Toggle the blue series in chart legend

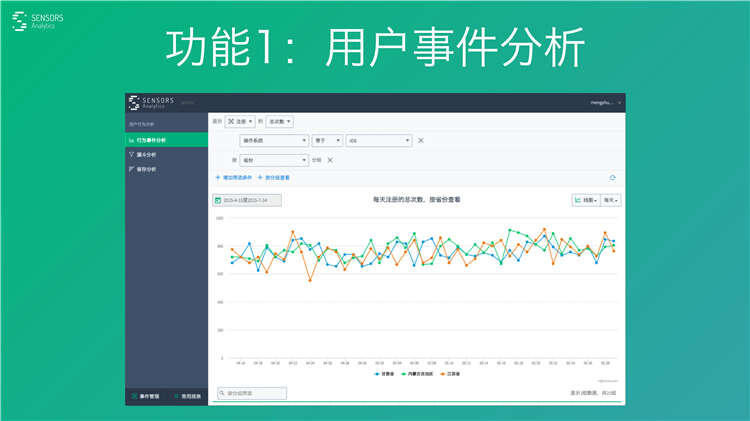point(383,373)
